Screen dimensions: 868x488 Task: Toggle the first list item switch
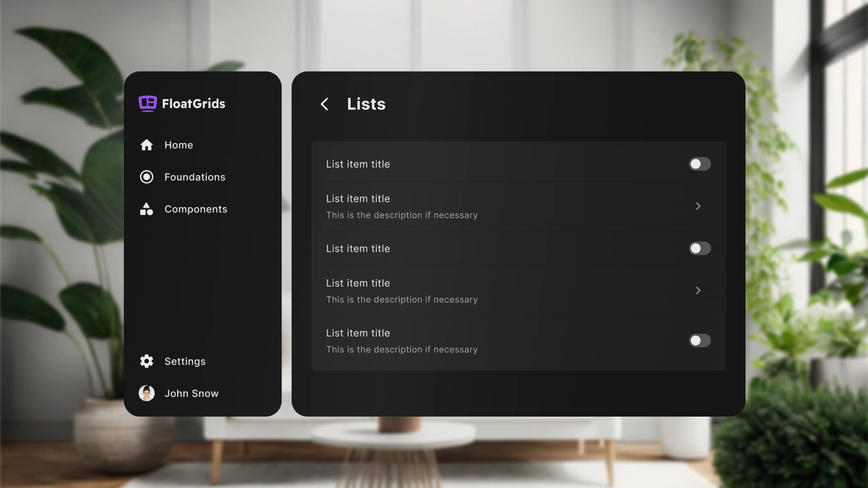pyautogui.click(x=699, y=164)
